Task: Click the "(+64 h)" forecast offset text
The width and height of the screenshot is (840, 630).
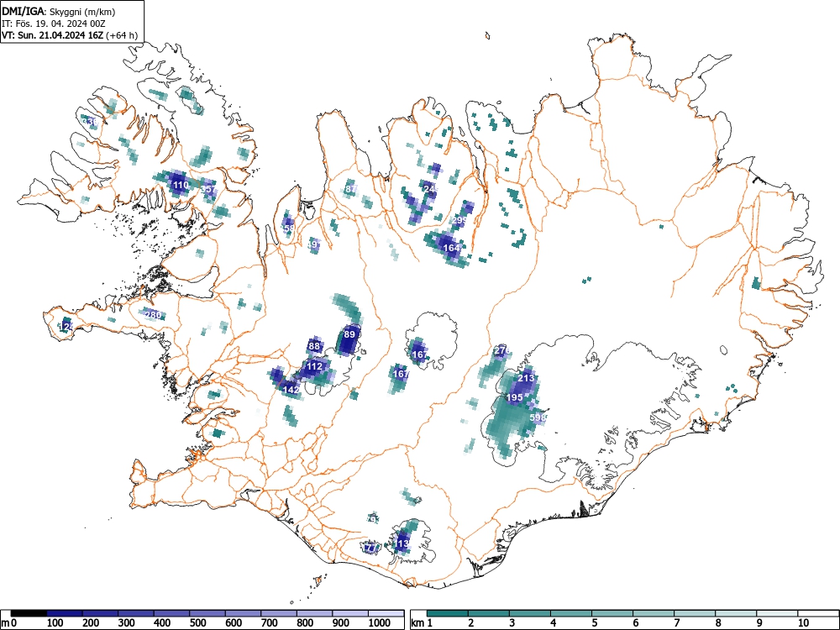Action: 123,35
